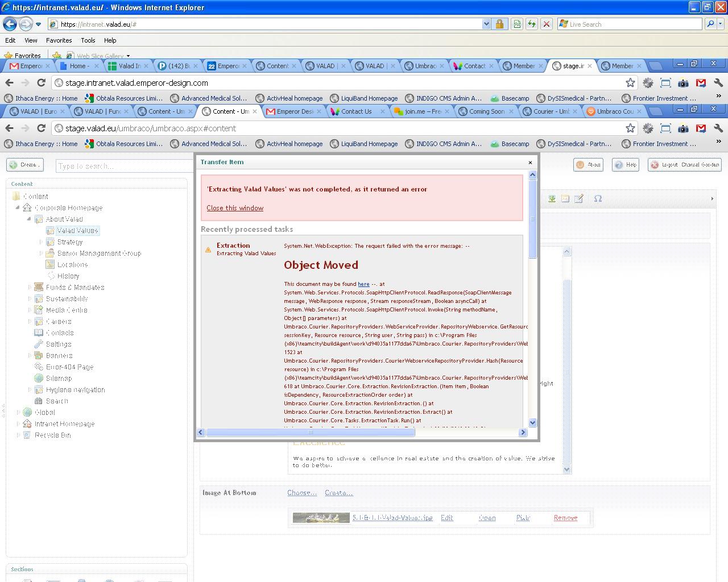728x582 pixels.
Task: Star the stage.valad.eu umbraco page
Action: pos(630,128)
